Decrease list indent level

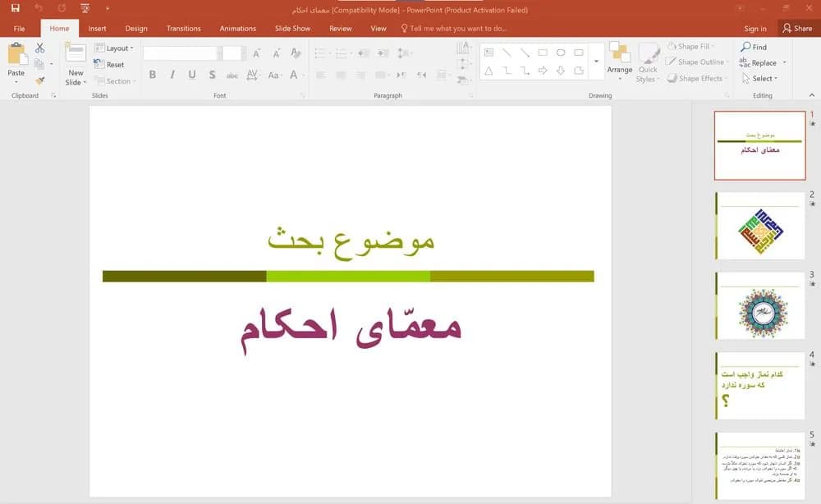(364, 53)
